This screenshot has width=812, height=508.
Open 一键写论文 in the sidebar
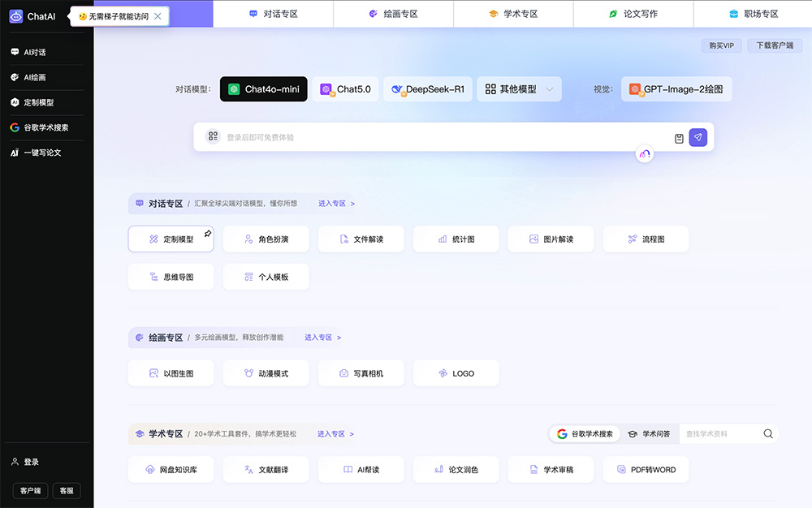point(36,153)
